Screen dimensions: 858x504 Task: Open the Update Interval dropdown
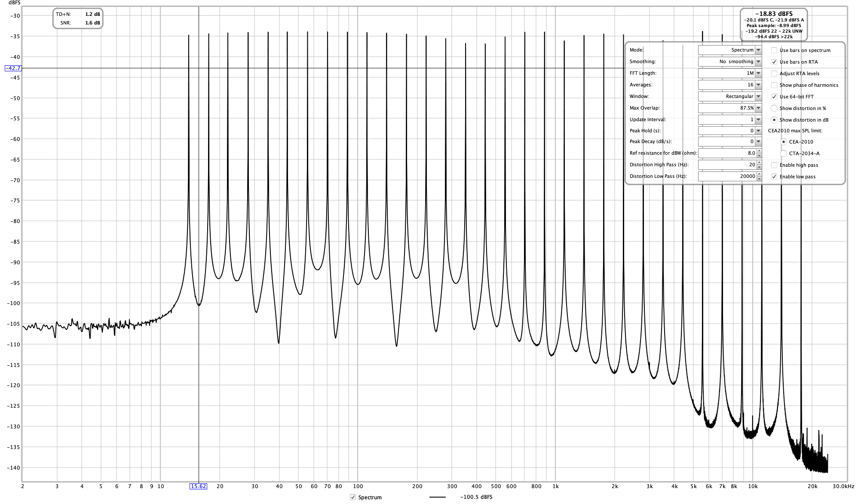tap(729, 119)
